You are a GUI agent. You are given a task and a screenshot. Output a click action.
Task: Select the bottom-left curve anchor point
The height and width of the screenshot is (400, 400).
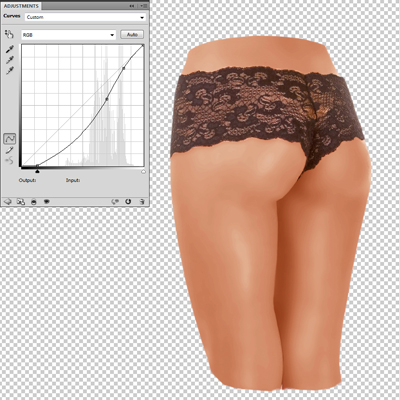coord(37,166)
